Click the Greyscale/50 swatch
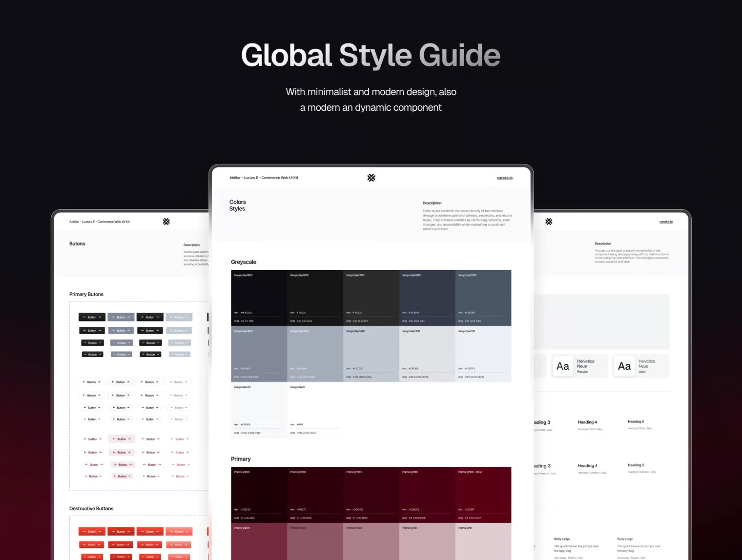742x560 pixels. [x=483, y=354]
